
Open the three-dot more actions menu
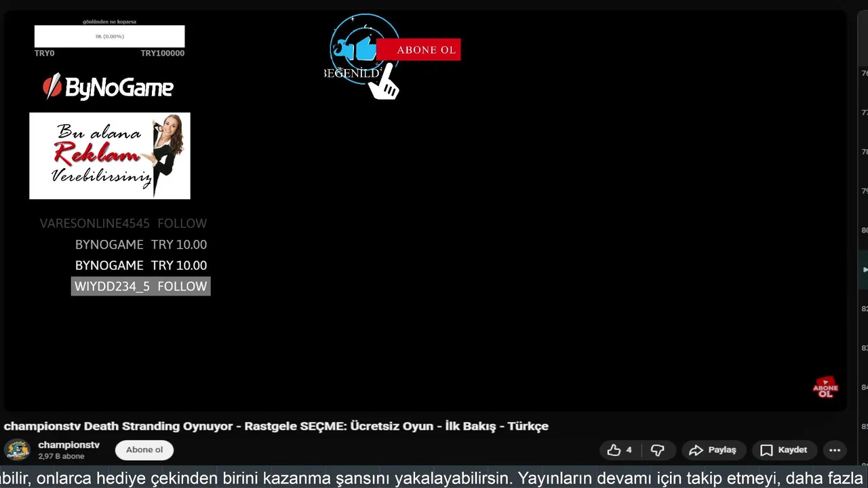coord(835,450)
